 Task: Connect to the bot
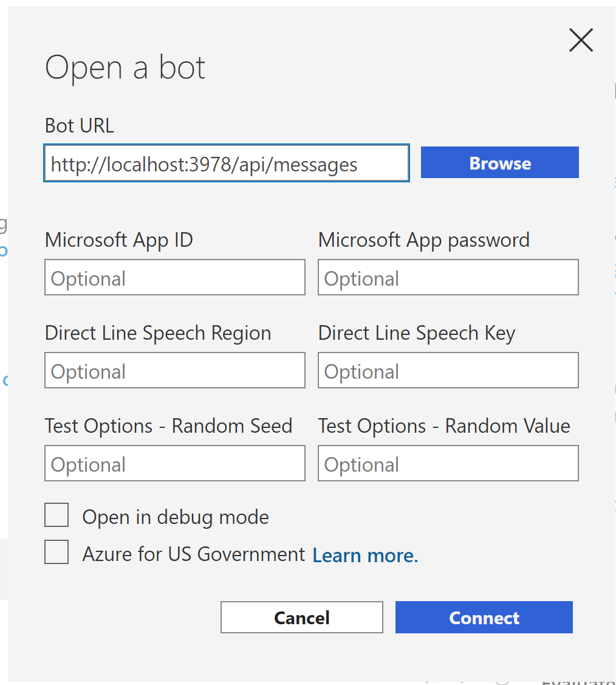pyautogui.click(x=484, y=618)
